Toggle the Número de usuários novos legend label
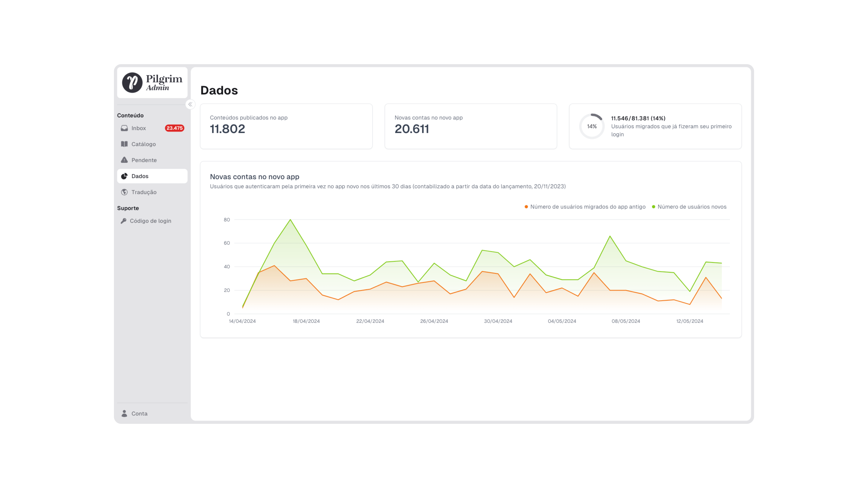 692,207
